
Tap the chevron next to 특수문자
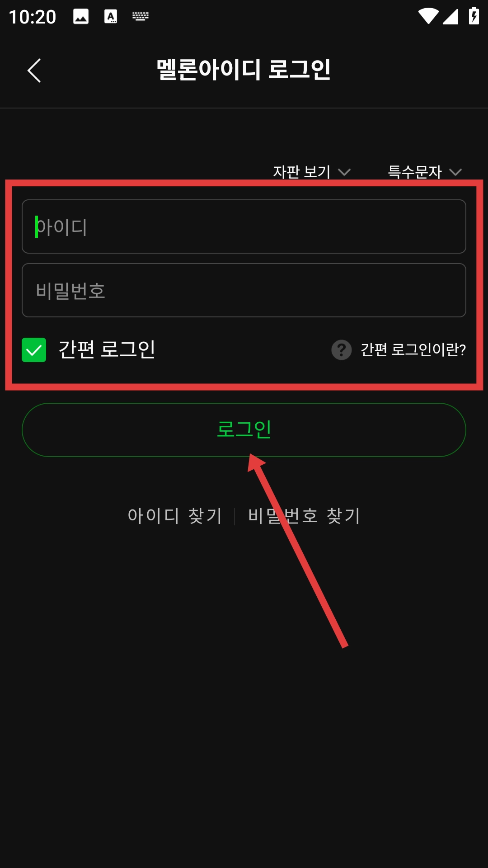[x=455, y=172]
